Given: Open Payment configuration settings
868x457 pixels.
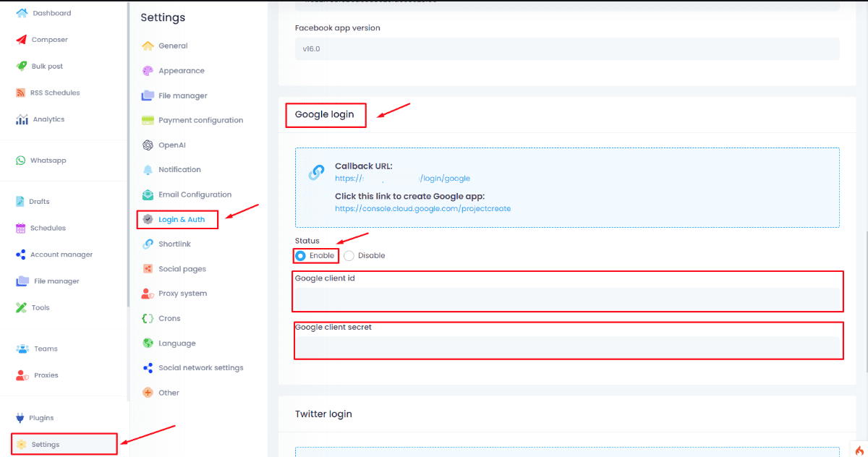Looking at the screenshot, I should tap(200, 120).
